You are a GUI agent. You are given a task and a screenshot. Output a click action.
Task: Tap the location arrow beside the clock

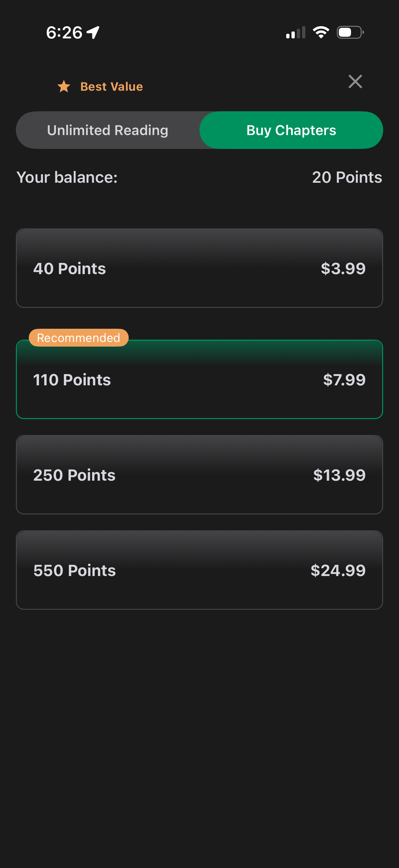click(x=93, y=33)
